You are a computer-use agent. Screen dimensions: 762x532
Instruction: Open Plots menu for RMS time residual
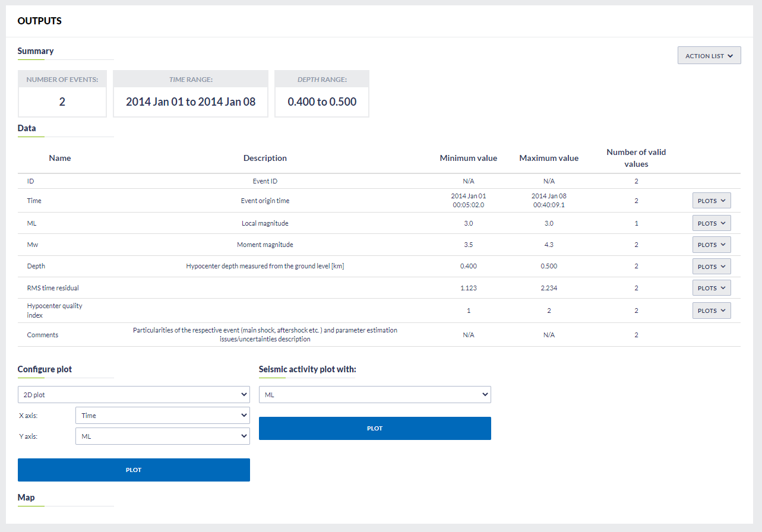tap(711, 288)
